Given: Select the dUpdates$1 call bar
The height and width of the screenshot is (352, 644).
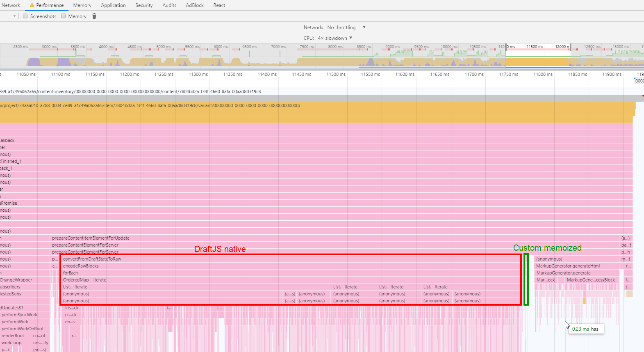Looking at the screenshot, I should pyautogui.click(x=25, y=308).
